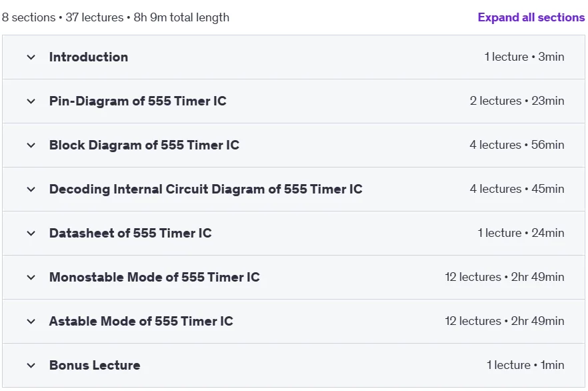
Task: Click the Introduction '1 lecture • 3min' label
Action: click(x=524, y=57)
